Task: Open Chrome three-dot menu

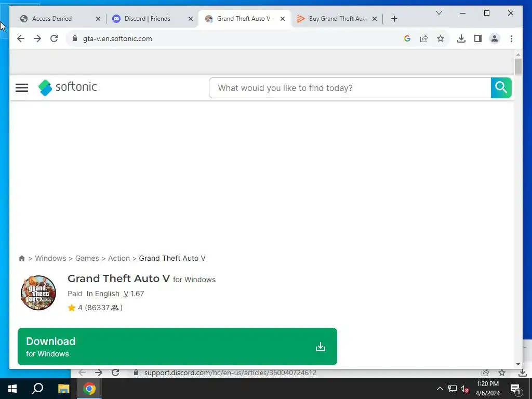Action: click(x=511, y=38)
